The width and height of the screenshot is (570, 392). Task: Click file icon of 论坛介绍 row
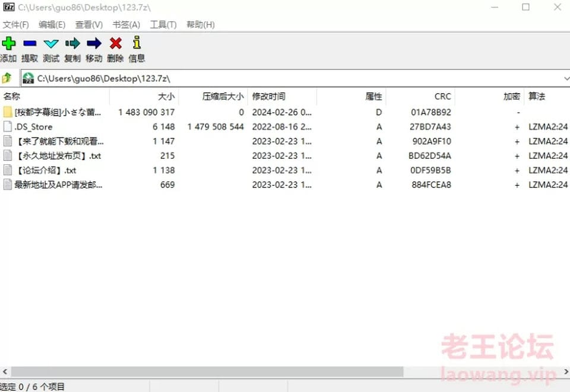[8, 170]
